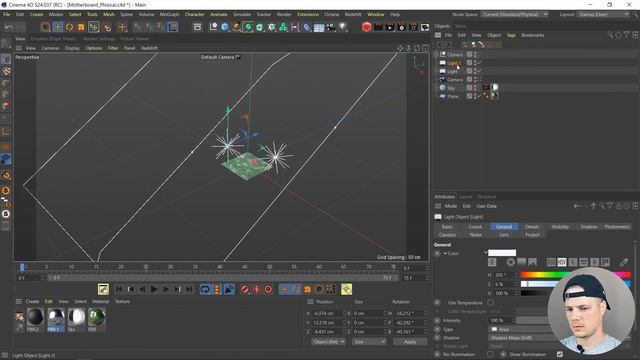Select the Move tool in top toolbar
This screenshot has height=360, width=640.
coord(58,27)
